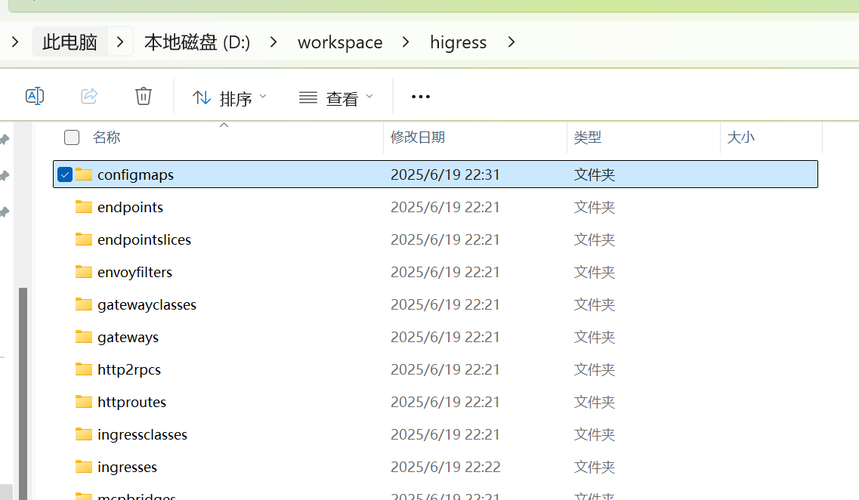Select the endpoints folder name
The image size is (859, 500).
(130, 208)
